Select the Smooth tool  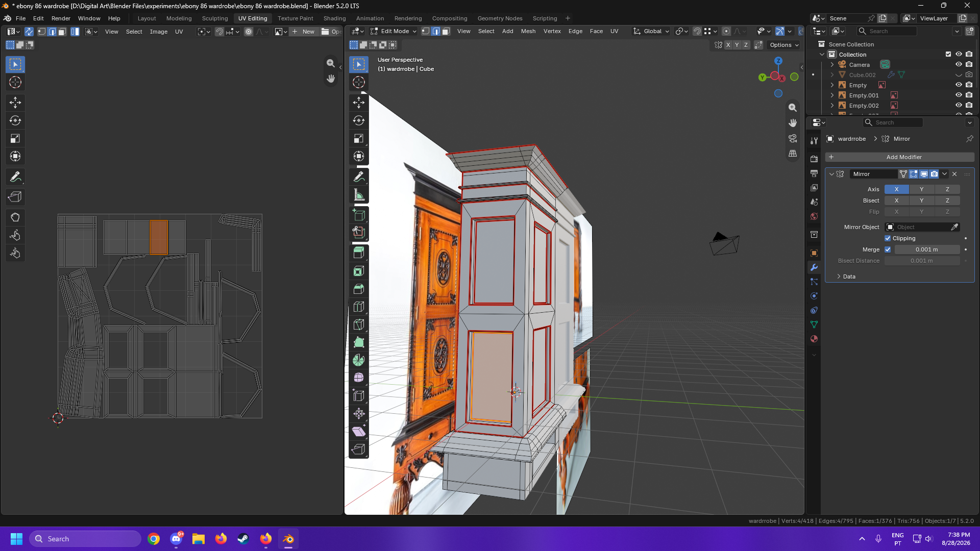(x=359, y=378)
